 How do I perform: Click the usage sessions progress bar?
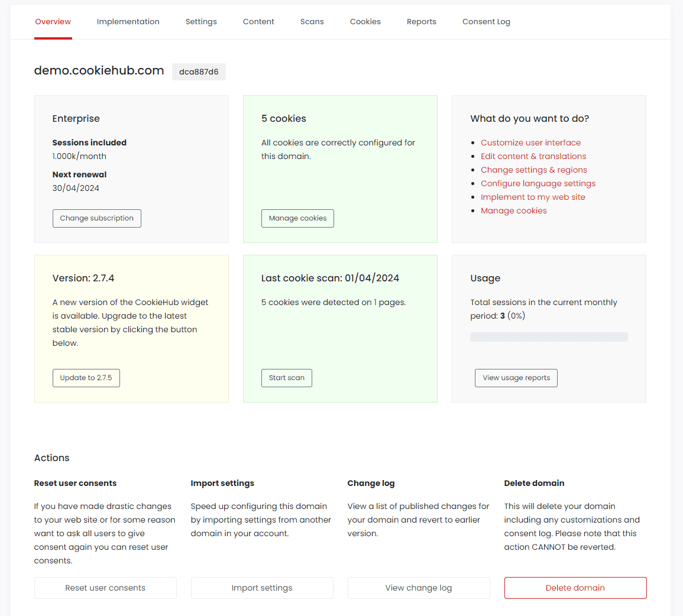pos(549,337)
